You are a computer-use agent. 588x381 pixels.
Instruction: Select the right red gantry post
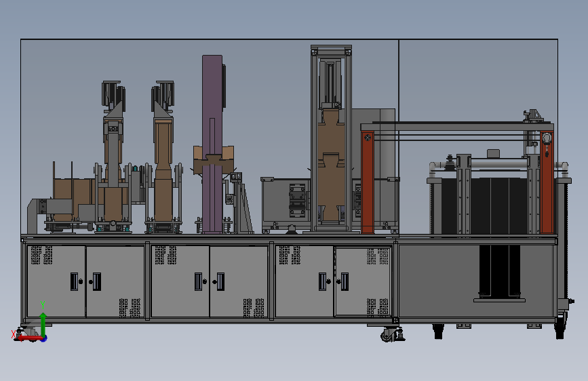[x=547, y=182]
